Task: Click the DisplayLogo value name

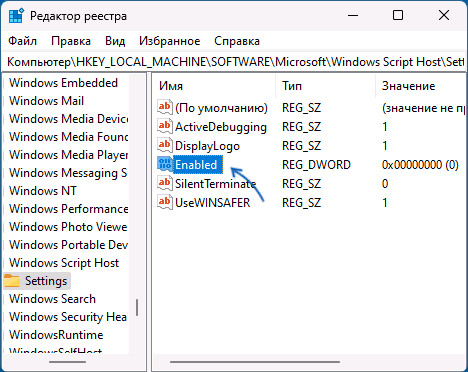Action: (207, 146)
